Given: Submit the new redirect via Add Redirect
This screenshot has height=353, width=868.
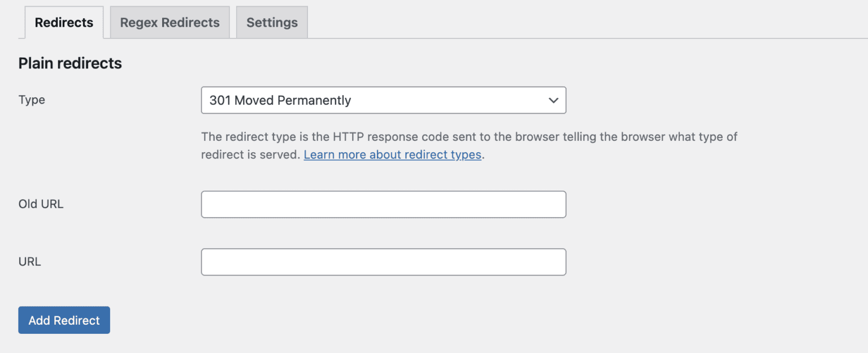Looking at the screenshot, I should click(x=64, y=320).
